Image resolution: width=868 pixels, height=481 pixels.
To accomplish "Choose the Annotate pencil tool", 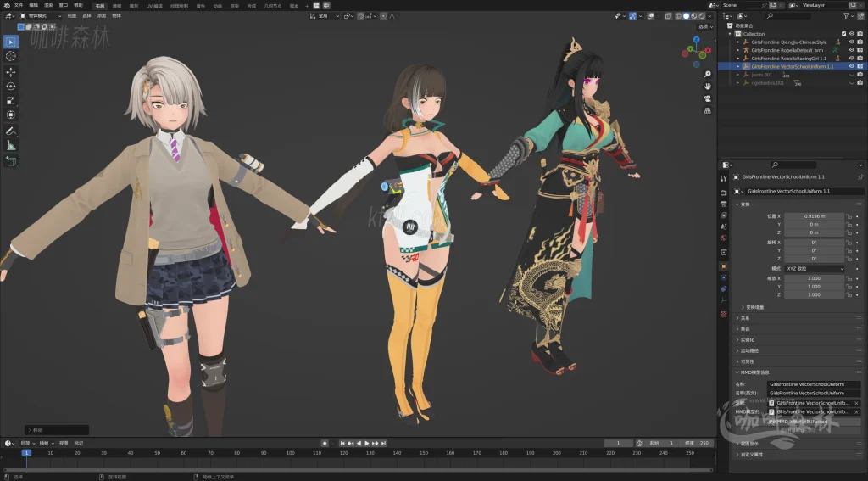I will click(11, 131).
